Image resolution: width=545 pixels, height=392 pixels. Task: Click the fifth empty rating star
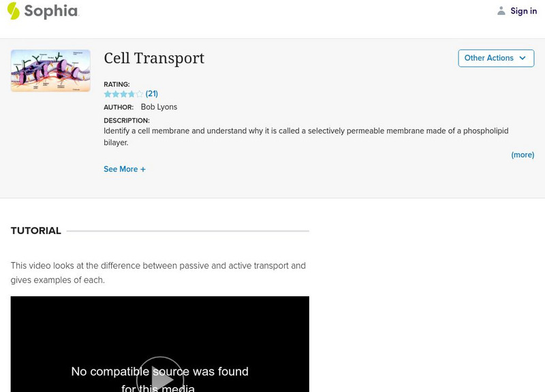pyautogui.click(x=140, y=94)
